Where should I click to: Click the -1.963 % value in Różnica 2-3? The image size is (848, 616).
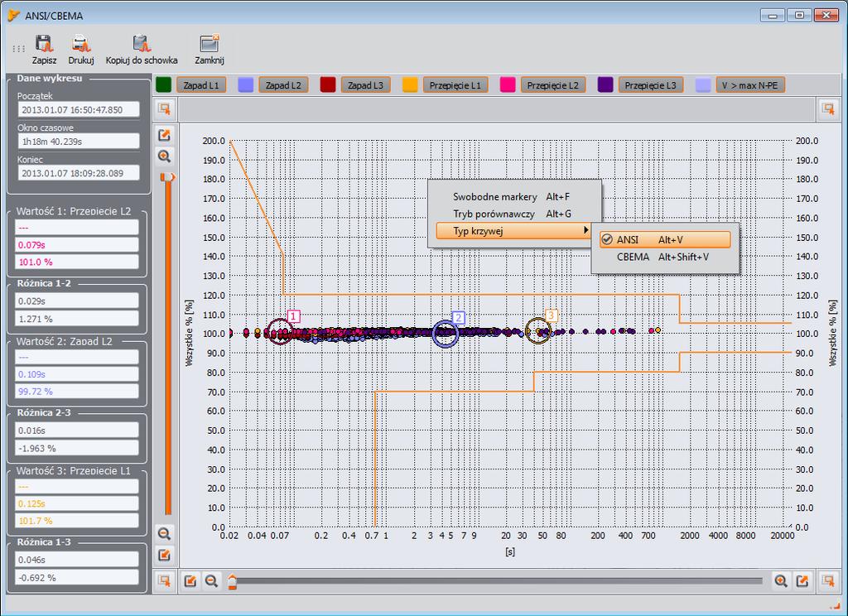pos(77,448)
